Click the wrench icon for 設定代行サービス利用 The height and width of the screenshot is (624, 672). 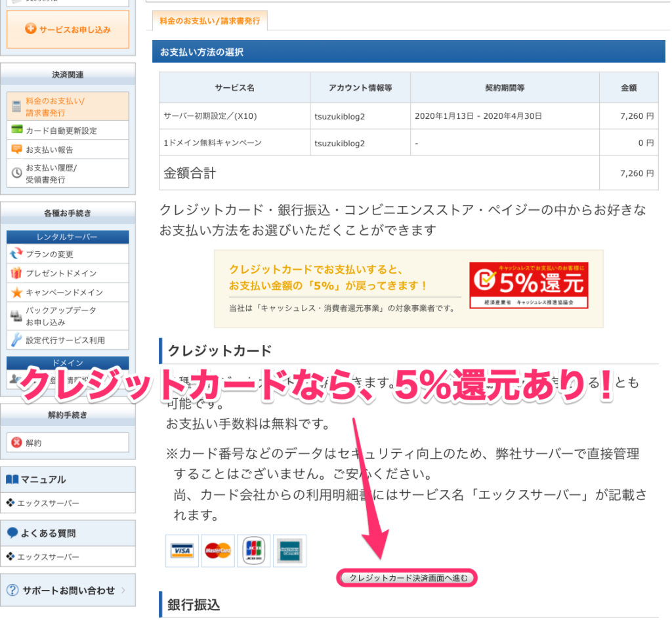[x=16, y=340]
